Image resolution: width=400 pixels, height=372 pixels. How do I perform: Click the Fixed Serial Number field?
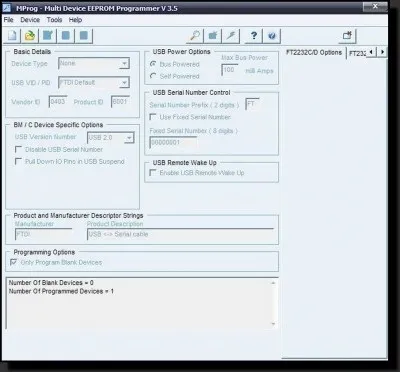point(173,142)
